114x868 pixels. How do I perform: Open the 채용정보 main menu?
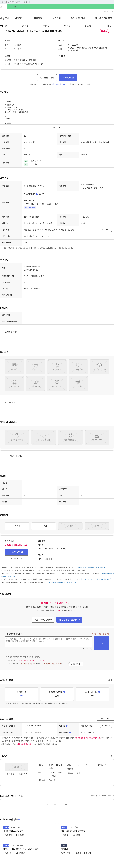coord(19,18)
